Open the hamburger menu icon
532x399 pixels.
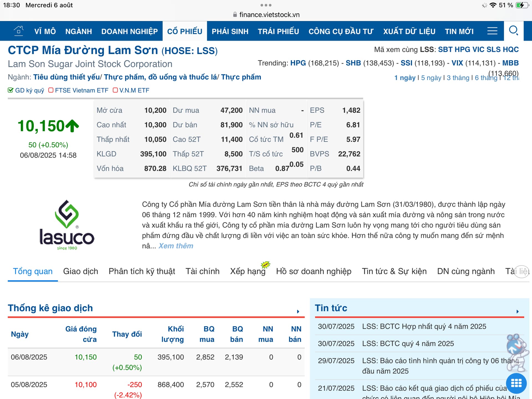pyautogui.click(x=492, y=31)
